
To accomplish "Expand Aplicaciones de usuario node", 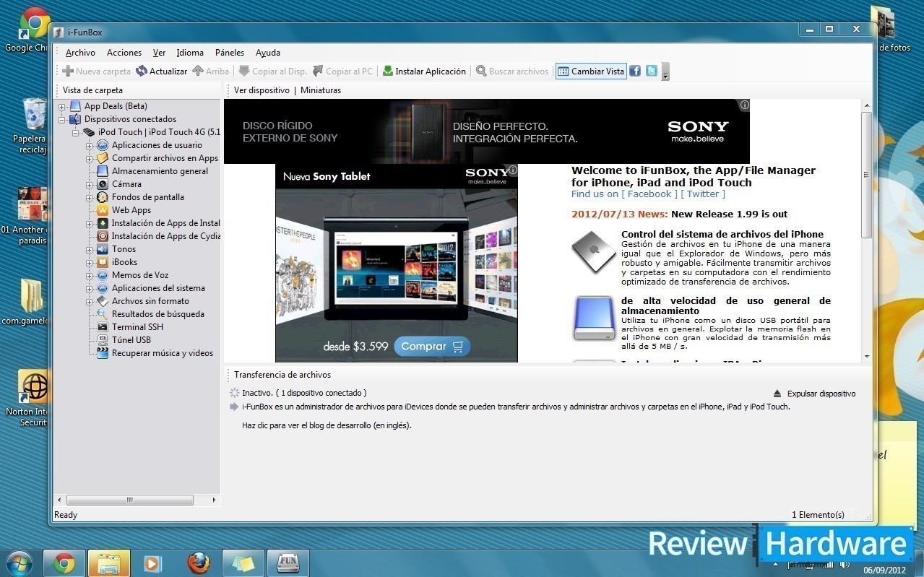I will coord(90,146).
